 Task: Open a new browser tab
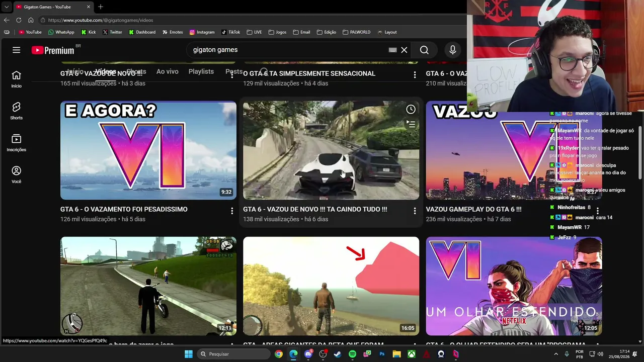point(101,7)
